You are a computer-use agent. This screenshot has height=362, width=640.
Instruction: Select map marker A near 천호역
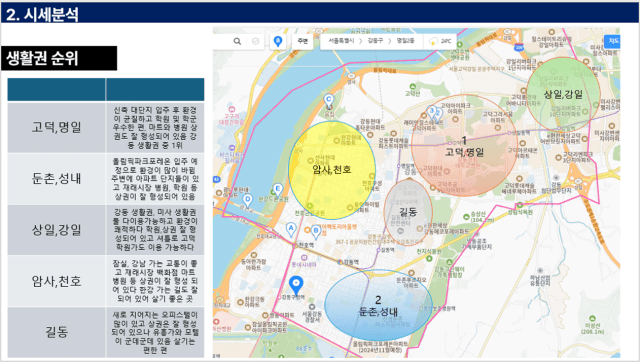pyautogui.click(x=291, y=229)
